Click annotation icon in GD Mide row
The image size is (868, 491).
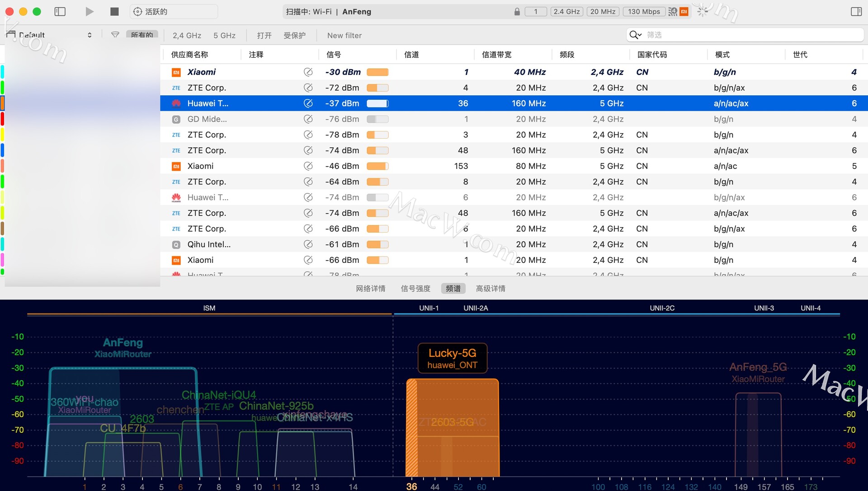tap(308, 119)
